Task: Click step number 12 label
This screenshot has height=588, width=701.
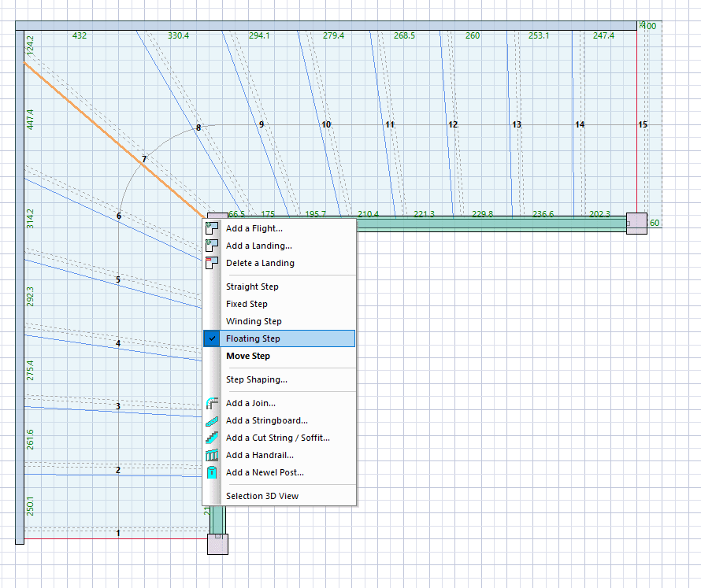Action: tap(453, 124)
